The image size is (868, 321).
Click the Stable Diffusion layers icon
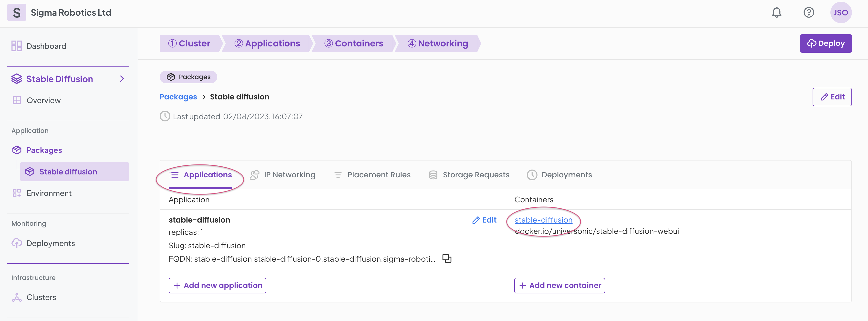coord(17,79)
